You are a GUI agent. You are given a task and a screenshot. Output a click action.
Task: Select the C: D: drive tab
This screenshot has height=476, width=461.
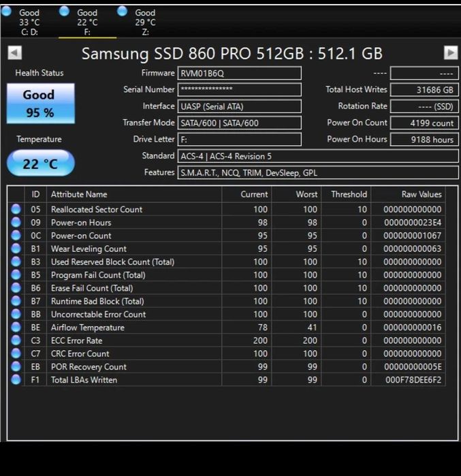point(29,22)
